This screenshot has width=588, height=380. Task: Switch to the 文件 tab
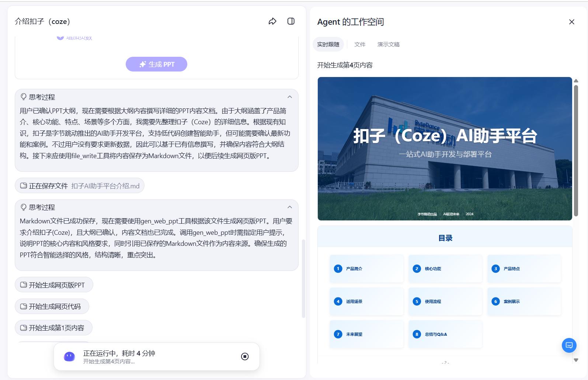pos(359,45)
